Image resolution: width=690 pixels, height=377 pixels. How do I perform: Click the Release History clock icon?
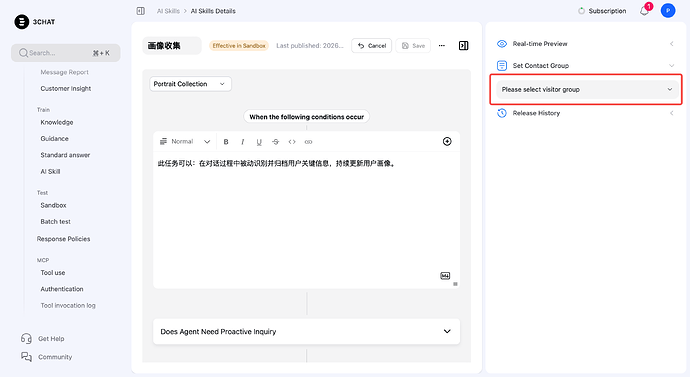(x=502, y=113)
